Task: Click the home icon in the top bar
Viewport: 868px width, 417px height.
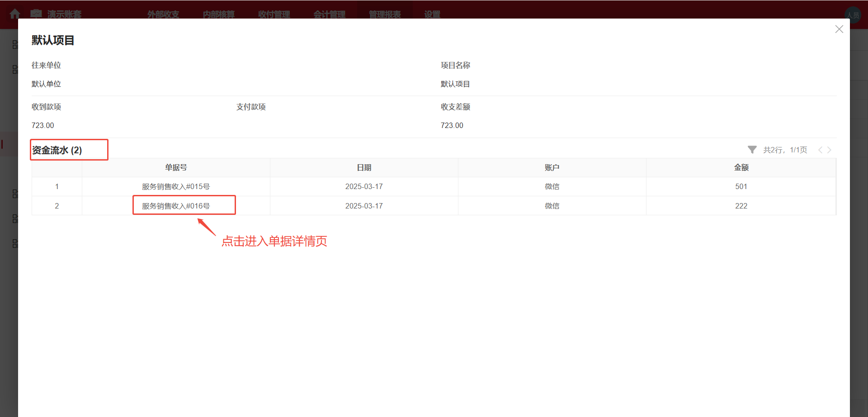Action: tap(15, 14)
